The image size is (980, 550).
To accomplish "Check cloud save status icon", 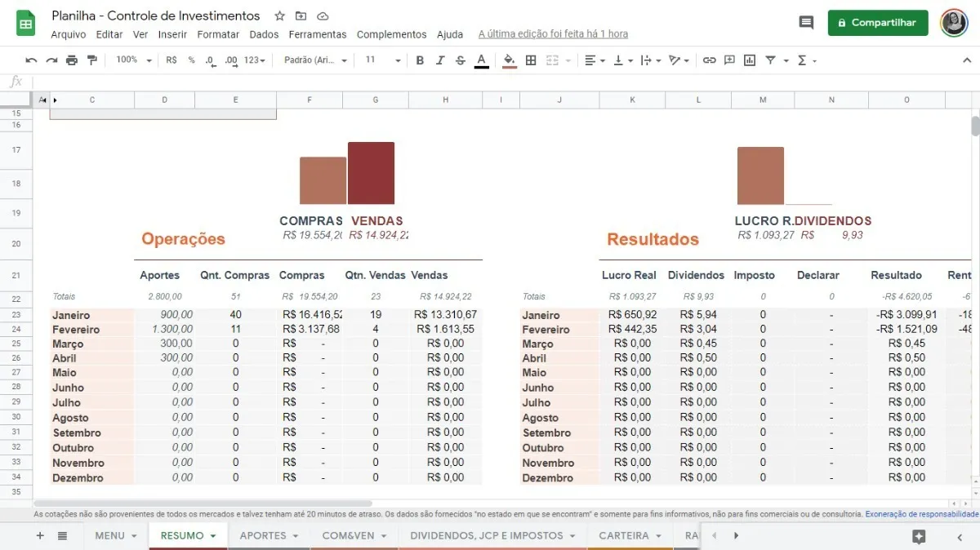I will 323,16.
